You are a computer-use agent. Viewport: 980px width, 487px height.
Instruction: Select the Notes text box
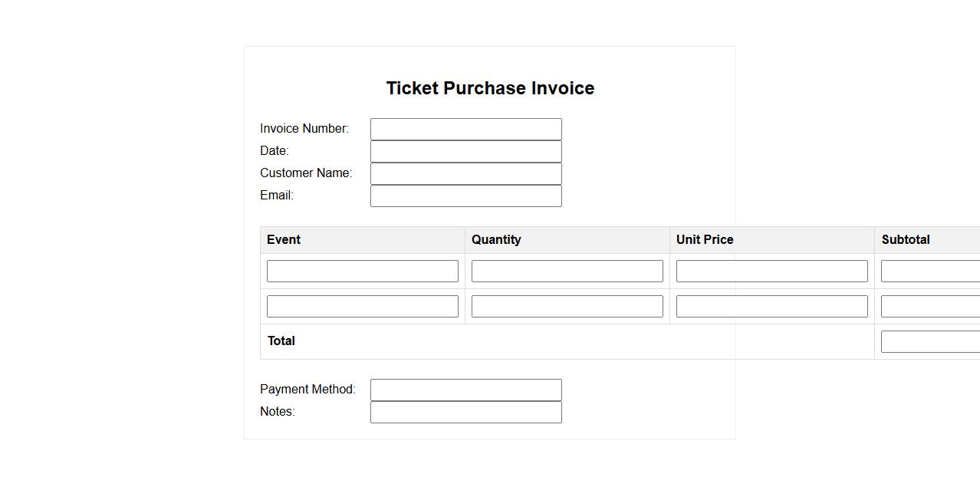465,412
